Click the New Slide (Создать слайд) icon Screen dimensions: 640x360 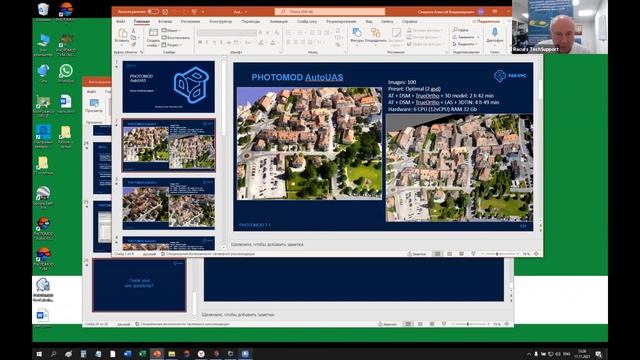153,33
